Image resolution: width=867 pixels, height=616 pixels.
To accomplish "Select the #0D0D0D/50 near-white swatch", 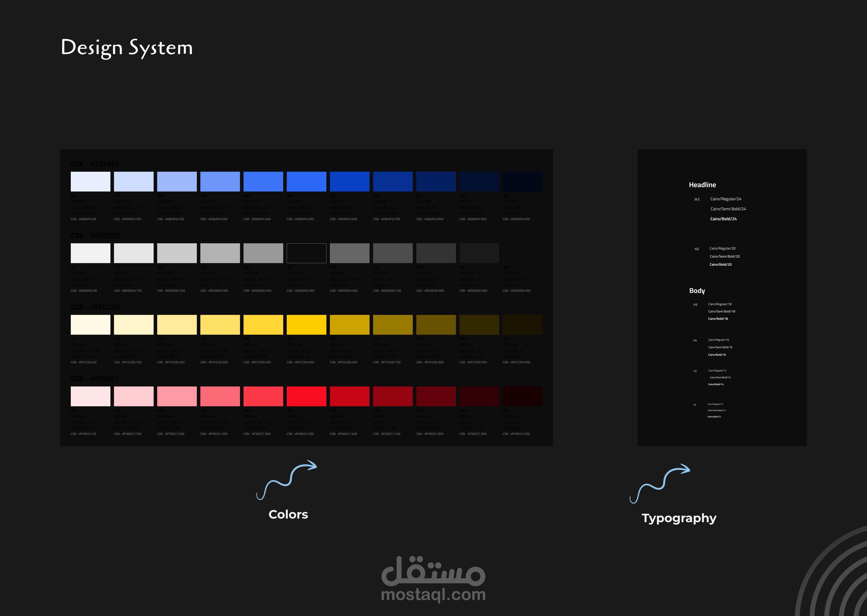I will (x=90, y=253).
